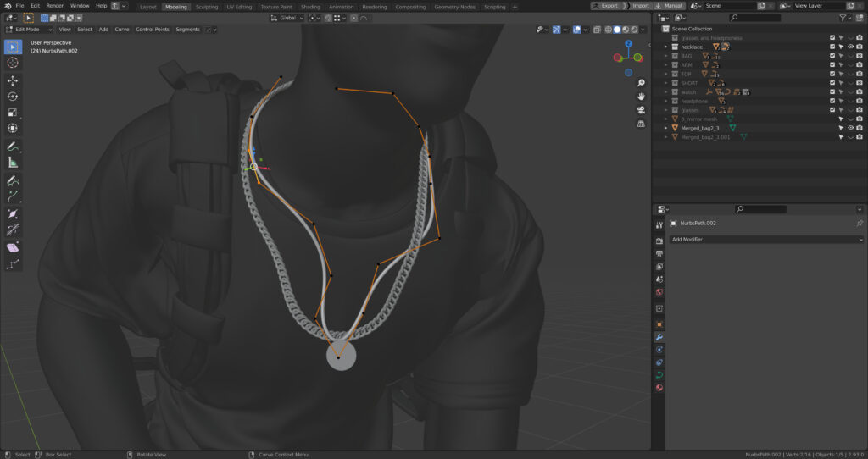The height and width of the screenshot is (459, 868).
Task: Toggle visibility of Merged_bag2_3 object
Action: (x=850, y=128)
